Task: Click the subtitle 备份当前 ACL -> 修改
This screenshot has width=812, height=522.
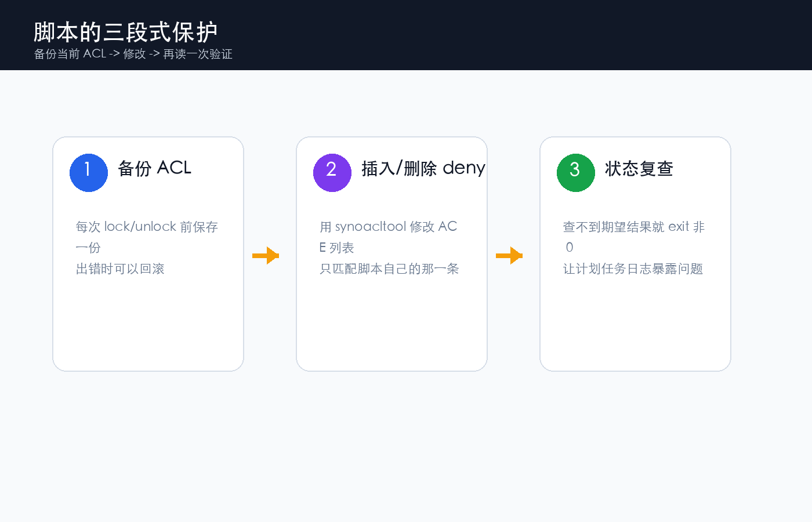Action: pos(90,54)
